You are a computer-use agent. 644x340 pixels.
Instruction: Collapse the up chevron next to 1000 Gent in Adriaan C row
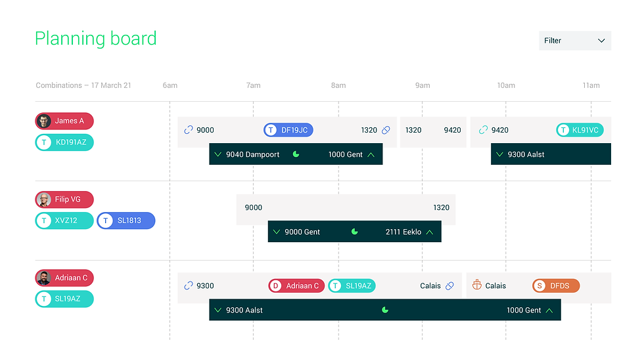pyautogui.click(x=549, y=310)
